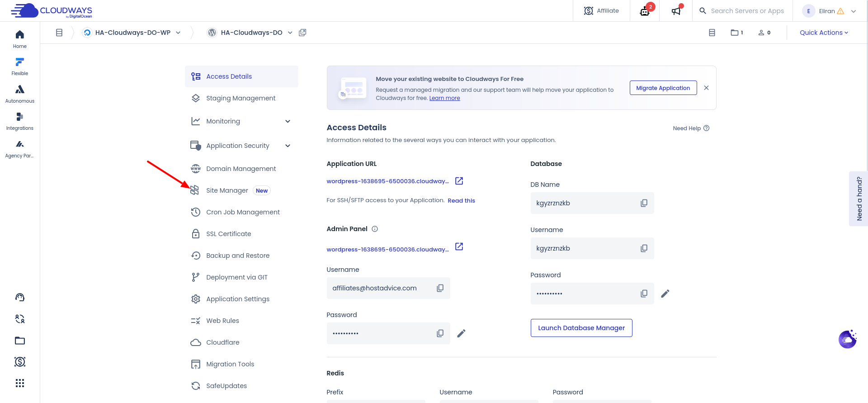Copy the admin username affiliates@hostadvice.com
Viewport: 868px width, 403px height.
click(x=440, y=288)
